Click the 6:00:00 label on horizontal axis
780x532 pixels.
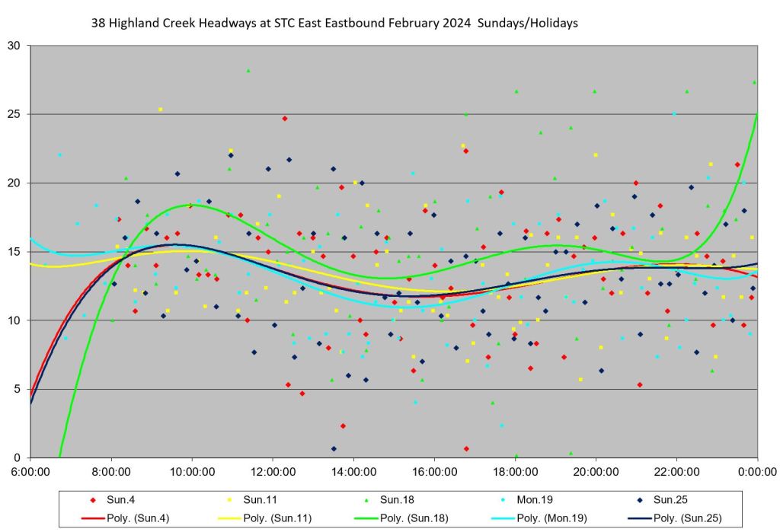(x=30, y=471)
